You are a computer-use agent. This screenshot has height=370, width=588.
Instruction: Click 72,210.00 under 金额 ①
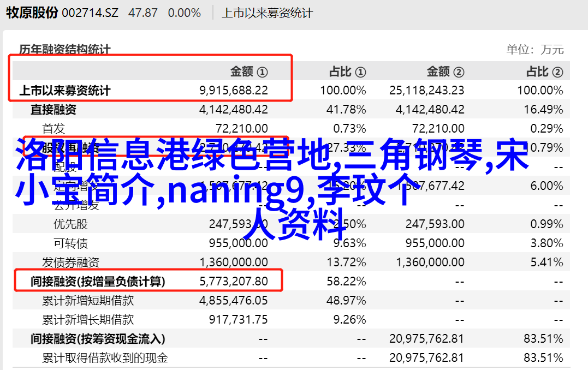(x=242, y=129)
